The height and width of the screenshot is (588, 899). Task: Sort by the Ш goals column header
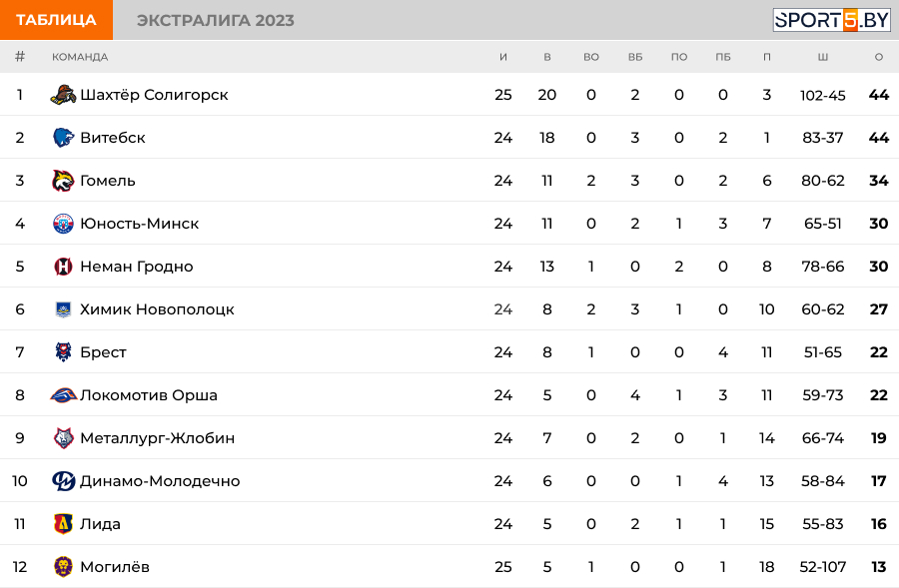[823, 57]
